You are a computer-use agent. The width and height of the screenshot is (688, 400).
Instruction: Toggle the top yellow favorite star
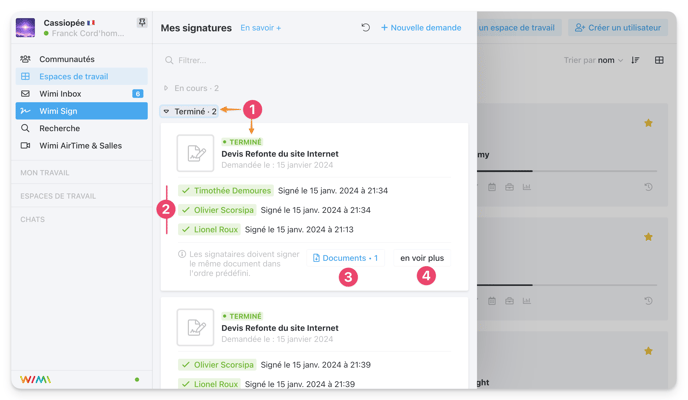coord(648,123)
